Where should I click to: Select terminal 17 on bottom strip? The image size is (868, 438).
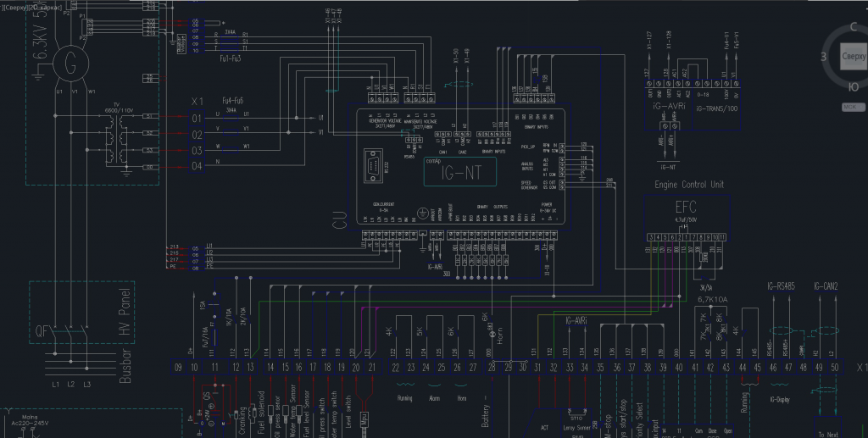pyautogui.click(x=313, y=367)
